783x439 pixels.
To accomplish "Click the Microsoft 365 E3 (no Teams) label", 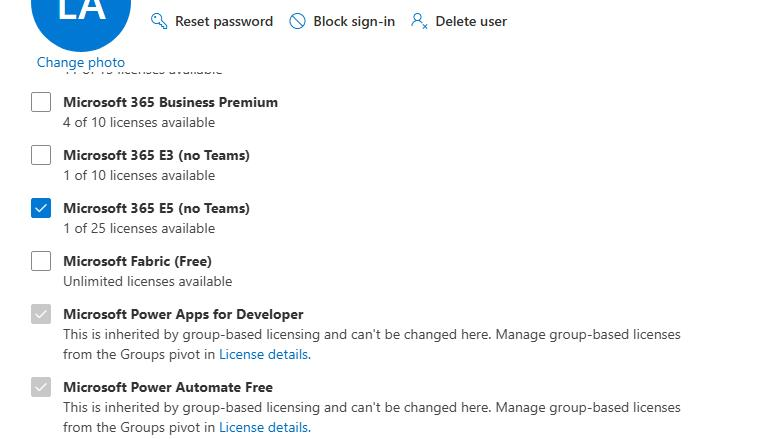I will pyautogui.click(x=156, y=155).
